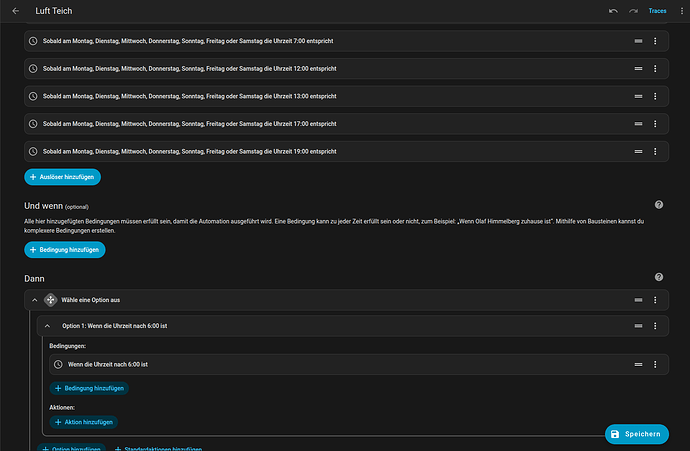
Task: Grab the drag handle of the 12:00 trigger
Action: tap(638, 69)
